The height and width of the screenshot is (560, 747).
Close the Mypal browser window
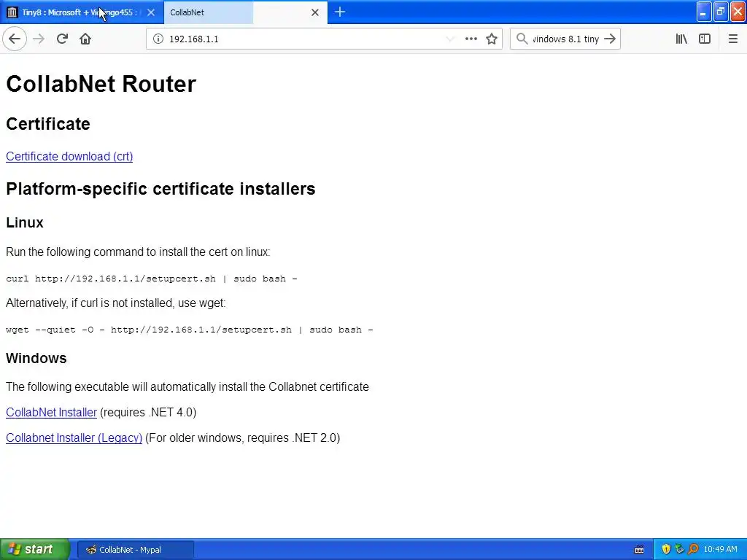point(738,12)
